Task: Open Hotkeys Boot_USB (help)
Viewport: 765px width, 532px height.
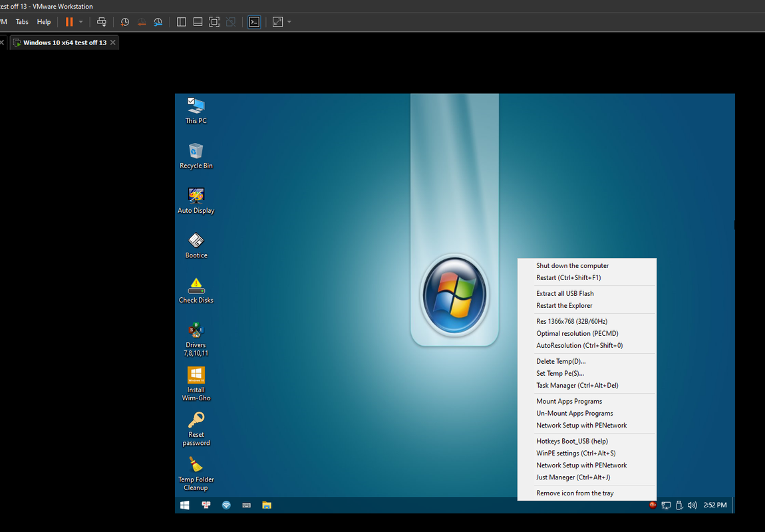Action: [587, 442]
